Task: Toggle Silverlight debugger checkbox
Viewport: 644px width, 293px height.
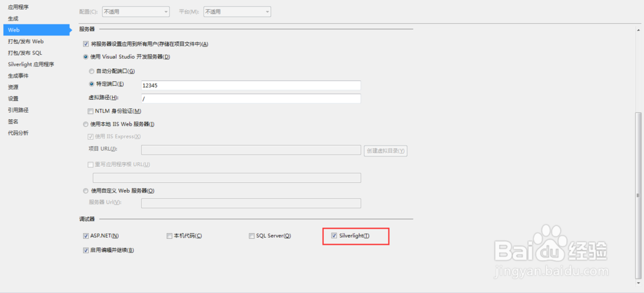Action: [334, 236]
